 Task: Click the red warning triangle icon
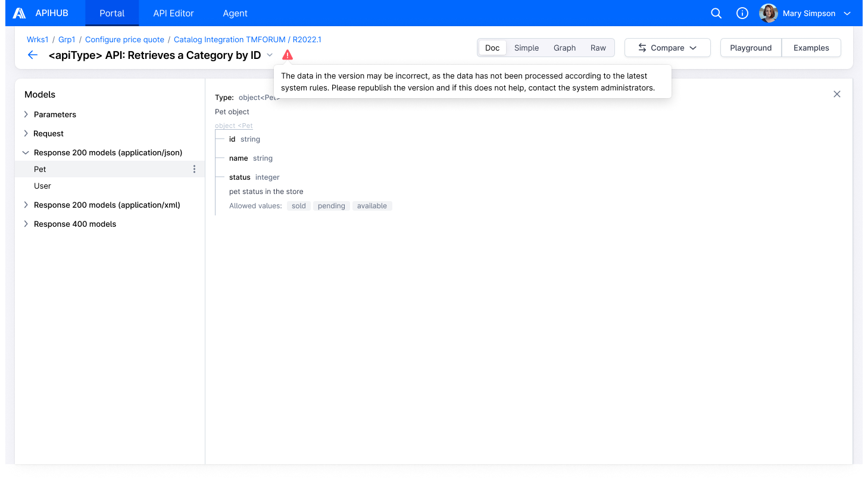pos(288,55)
